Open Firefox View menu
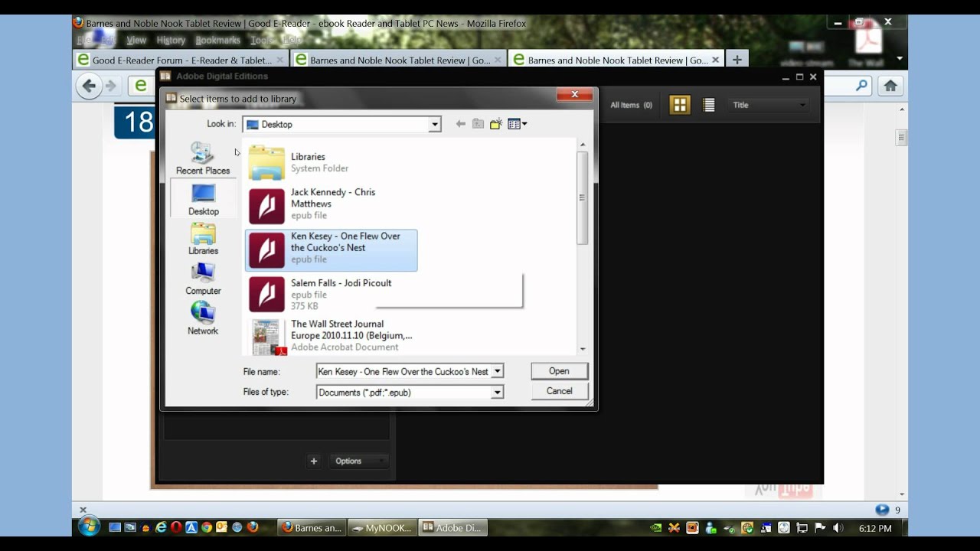 click(136, 40)
